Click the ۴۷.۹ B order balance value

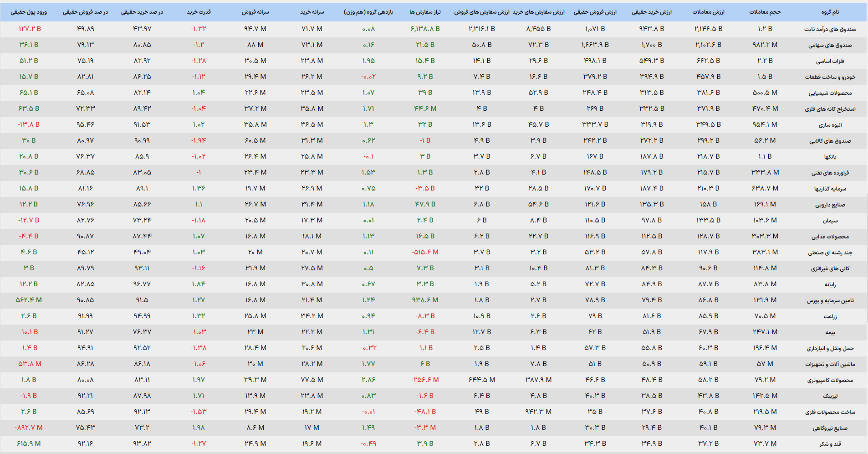click(425, 204)
